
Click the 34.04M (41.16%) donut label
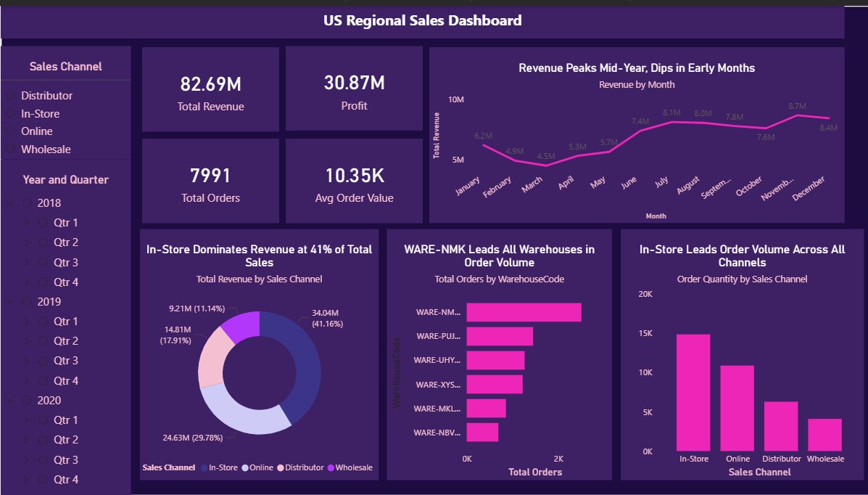[x=327, y=318]
